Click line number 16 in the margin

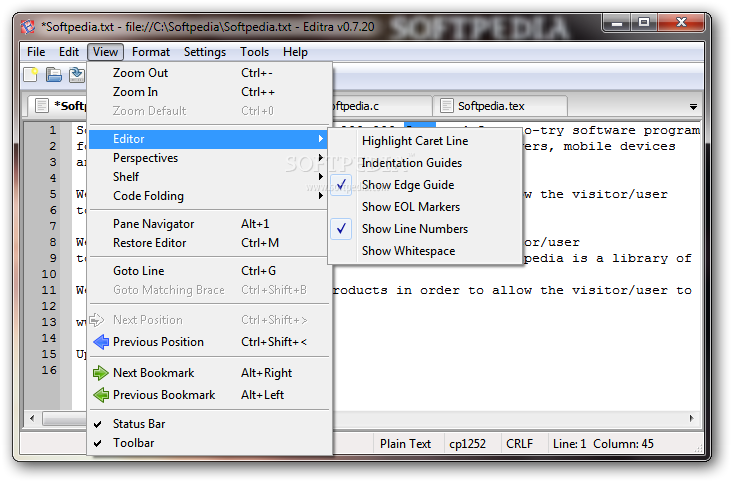pos(49,370)
